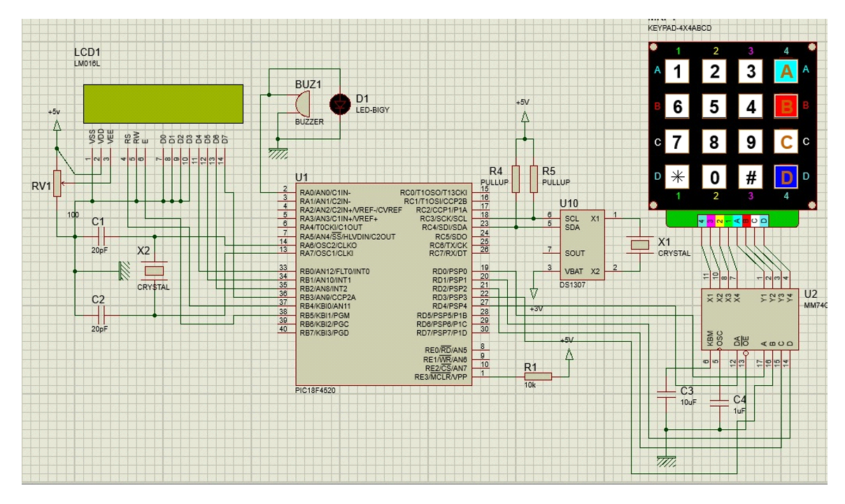This screenshot has width=845, height=504.
Task: Click the keypad star key
Action: pos(677,177)
